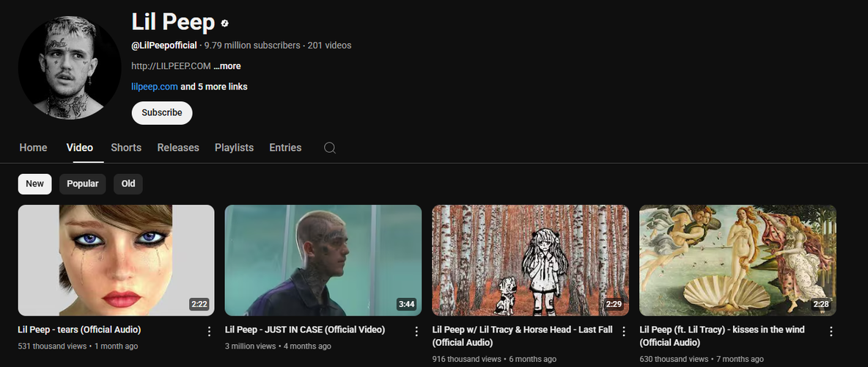The width and height of the screenshot is (868, 367).
Task: Click the http://LILPEEP.COM description text
Action: tap(171, 66)
